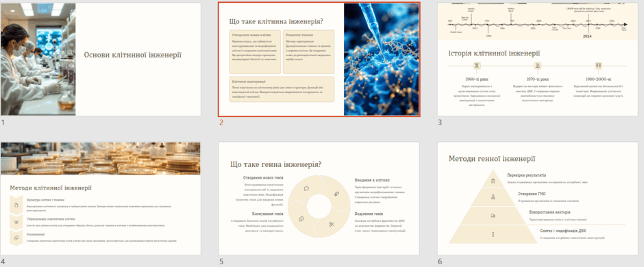
Task: Click the scissors icon in the circular diagram
Action: pos(332,224)
